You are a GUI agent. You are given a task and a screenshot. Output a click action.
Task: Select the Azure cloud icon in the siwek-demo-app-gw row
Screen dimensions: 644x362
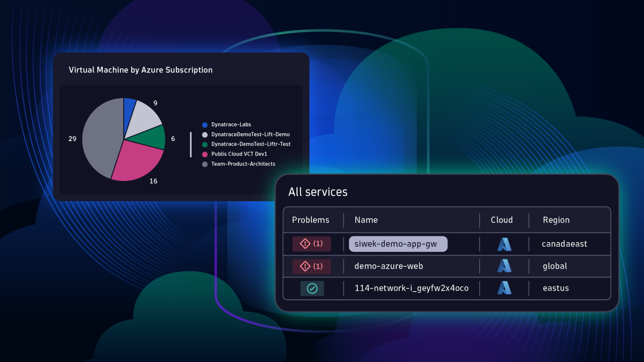tap(504, 244)
